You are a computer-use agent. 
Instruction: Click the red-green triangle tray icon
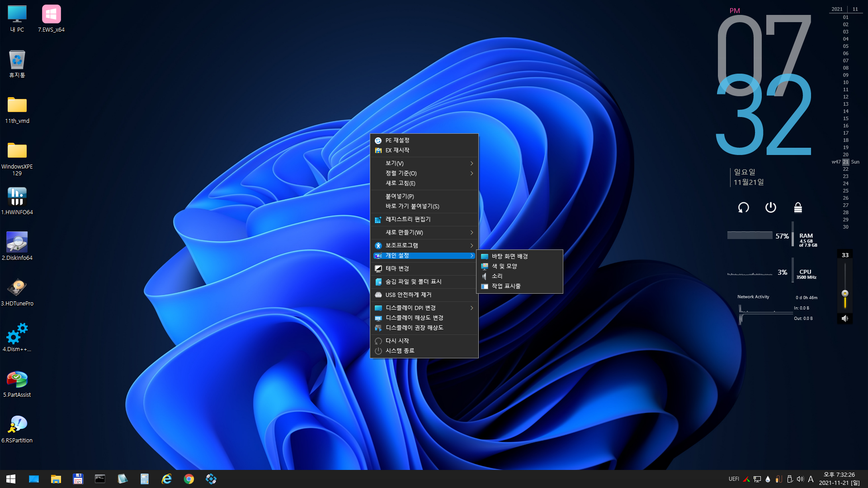[x=746, y=479]
